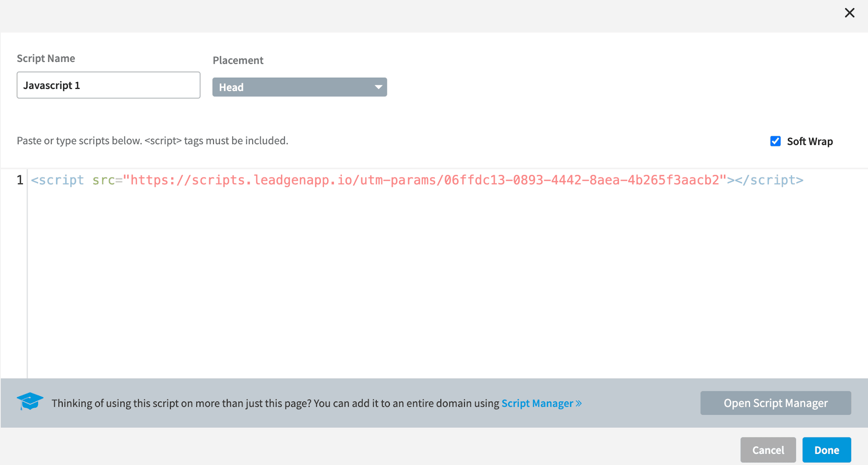Click the Placement label
This screenshot has width=868, height=465.
pos(238,60)
